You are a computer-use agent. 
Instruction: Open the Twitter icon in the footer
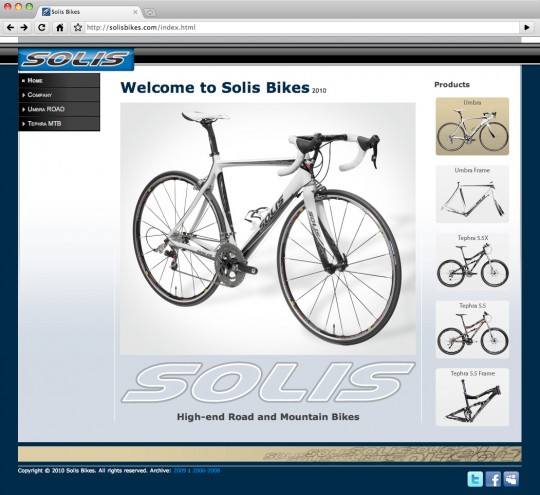[x=475, y=479]
